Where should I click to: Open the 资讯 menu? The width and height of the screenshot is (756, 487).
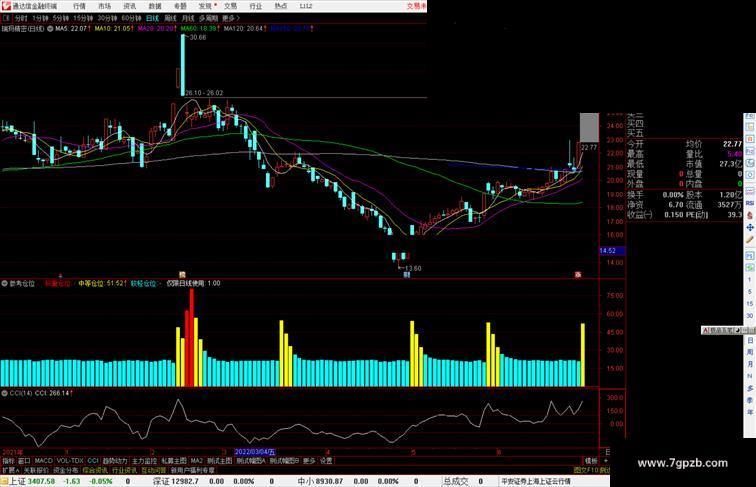coord(130,6)
